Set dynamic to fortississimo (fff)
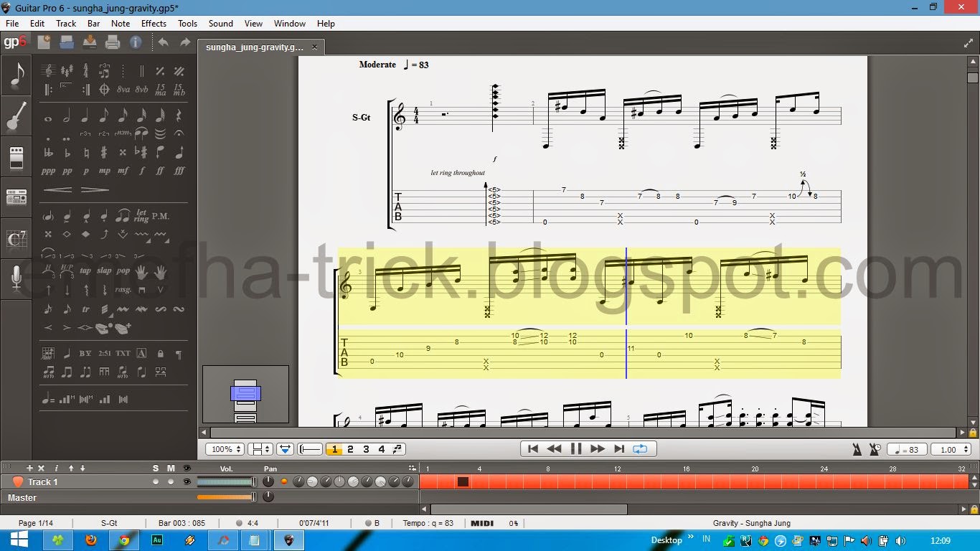Image resolution: width=980 pixels, height=551 pixels. pyautogui.click(x=179, y=171)
